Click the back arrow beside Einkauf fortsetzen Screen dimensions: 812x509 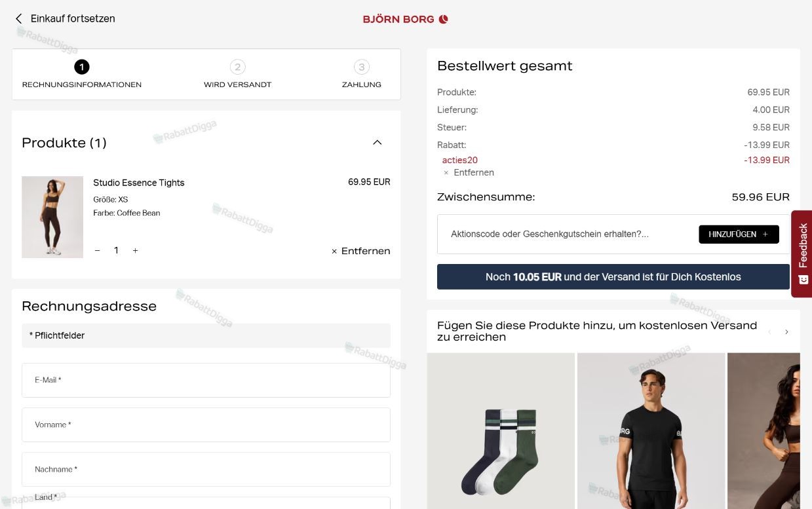19,19
